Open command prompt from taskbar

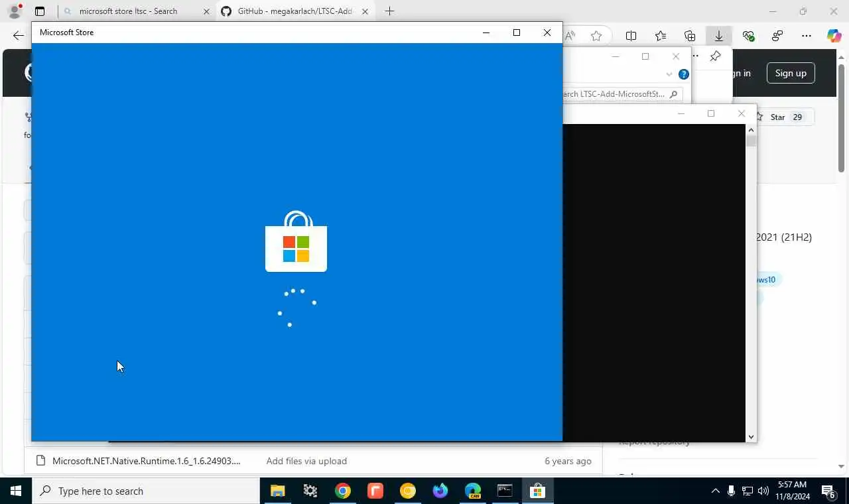click(505, 491)
